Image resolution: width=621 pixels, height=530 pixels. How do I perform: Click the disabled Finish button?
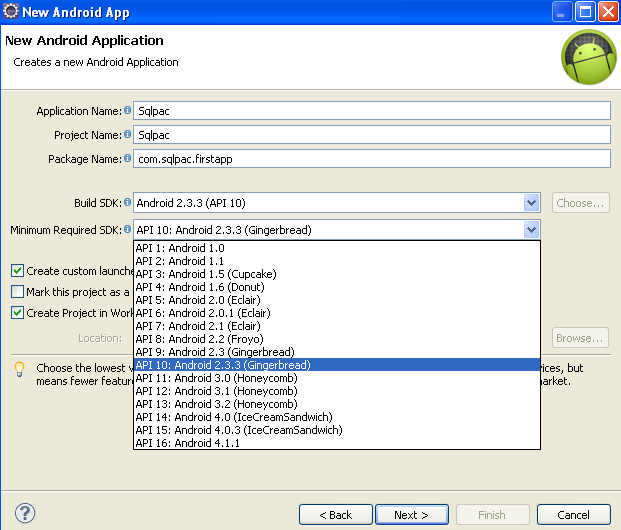(x=493, y=515)
